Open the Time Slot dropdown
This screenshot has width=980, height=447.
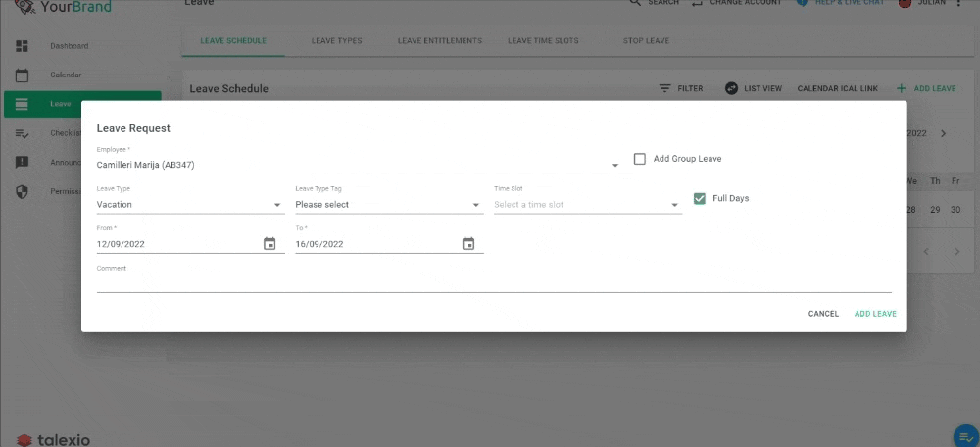[x=588, y=205]
